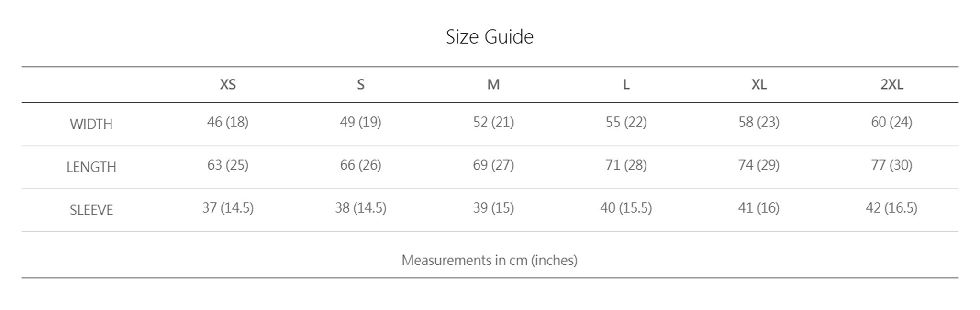
Task: Select the WIDTH row label
Action: (91, 124)
